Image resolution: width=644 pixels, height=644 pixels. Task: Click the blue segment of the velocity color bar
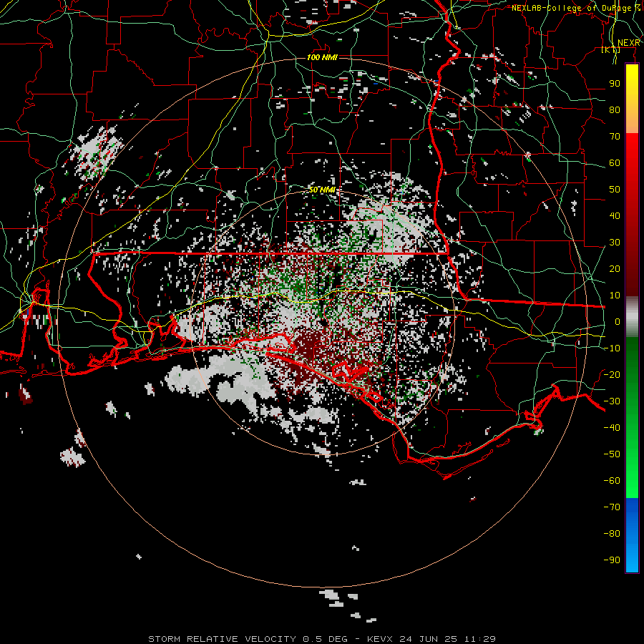[x=632, y=534]
